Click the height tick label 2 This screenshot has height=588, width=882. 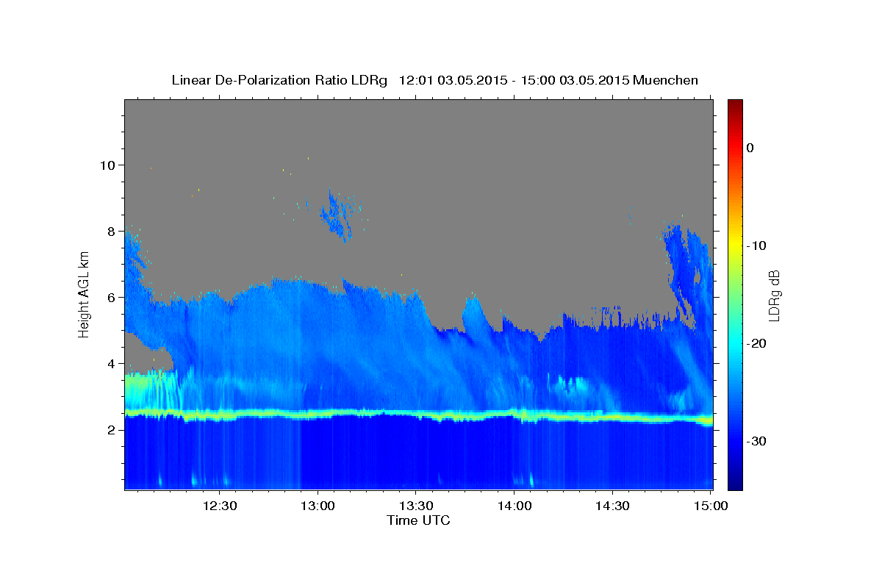[113, 429]
